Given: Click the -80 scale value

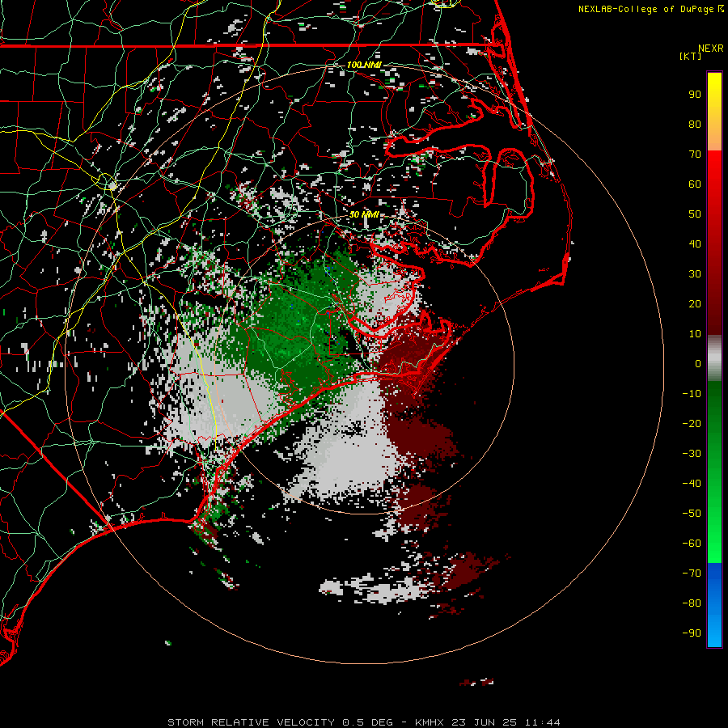Looking at the screenshot, I should coord(692,603).
